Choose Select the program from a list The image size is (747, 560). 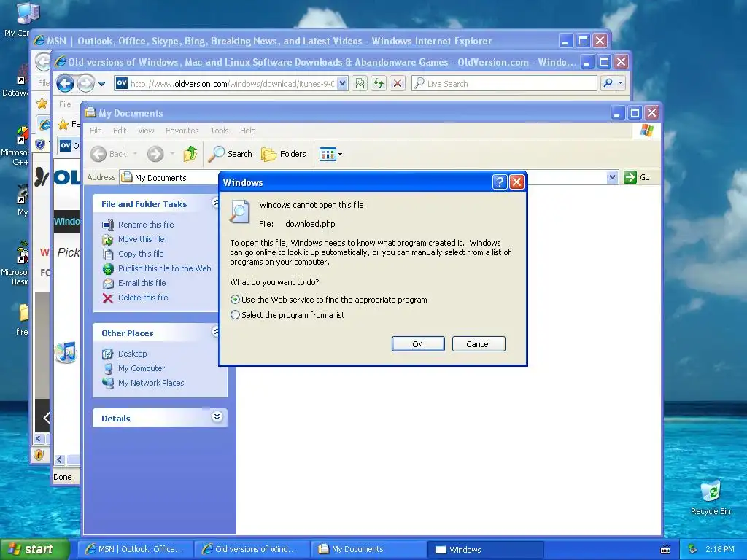(235, 315)
